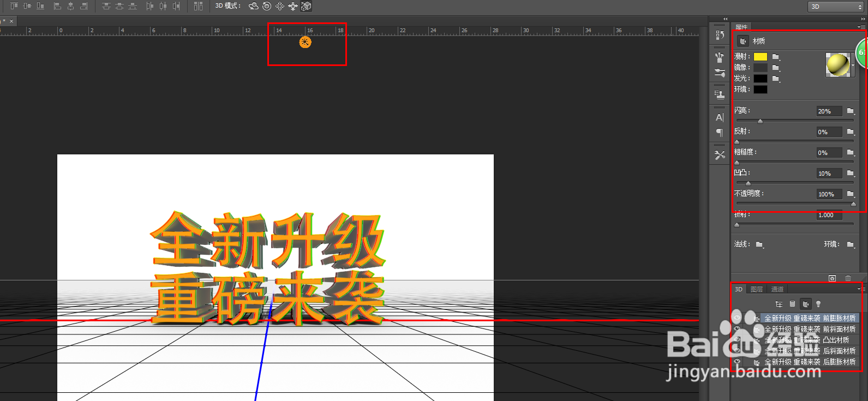Viewport: 868px width, 401px height.
Task: Open the 镜像 specular texture folder menu
Action: (x=776, y=68)
